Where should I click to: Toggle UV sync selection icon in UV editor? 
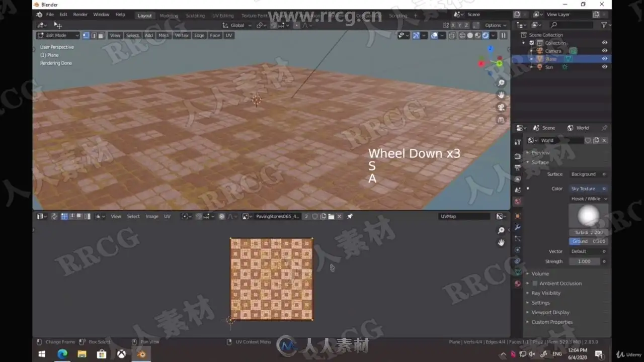54,217
